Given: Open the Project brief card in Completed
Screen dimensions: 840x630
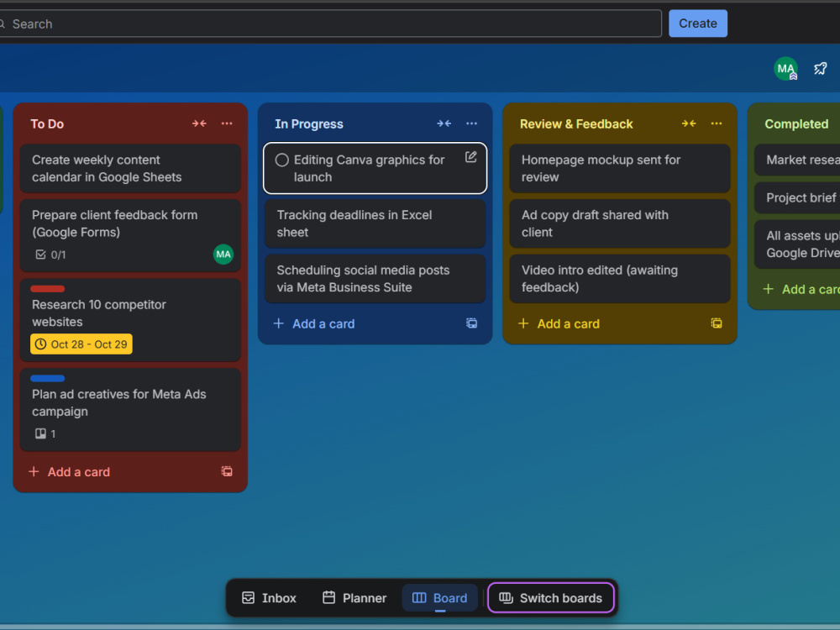Looking at the screenshot, I should (x=797, y=197).
